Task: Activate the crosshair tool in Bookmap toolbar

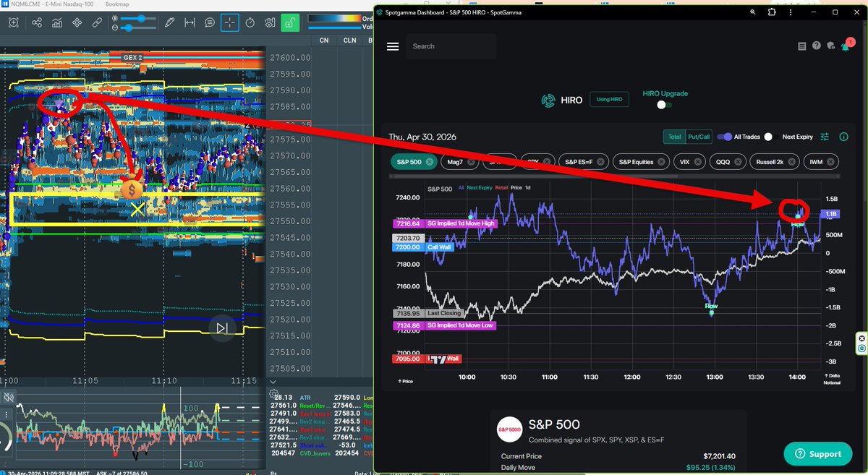Action: click(230, 22)
